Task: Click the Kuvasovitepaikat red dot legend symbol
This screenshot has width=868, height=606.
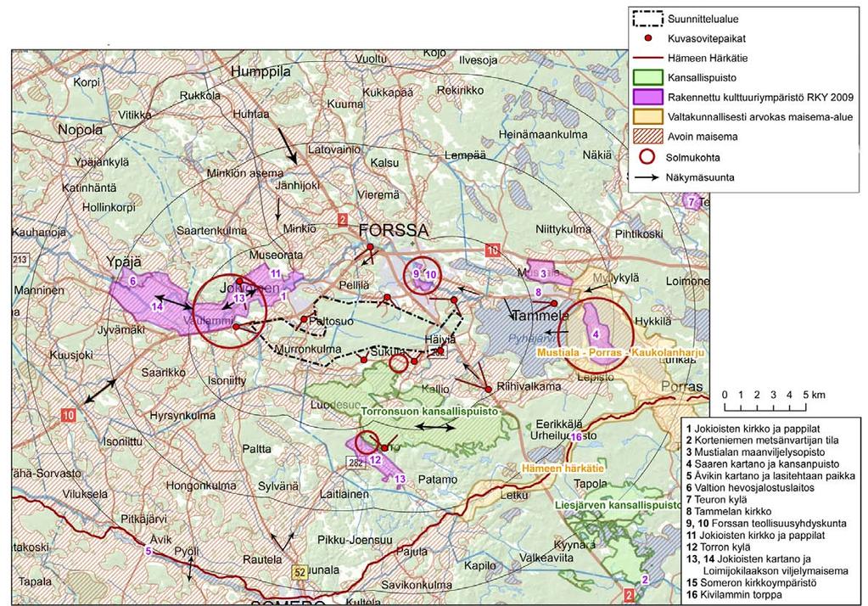Action: pos(648,39)
